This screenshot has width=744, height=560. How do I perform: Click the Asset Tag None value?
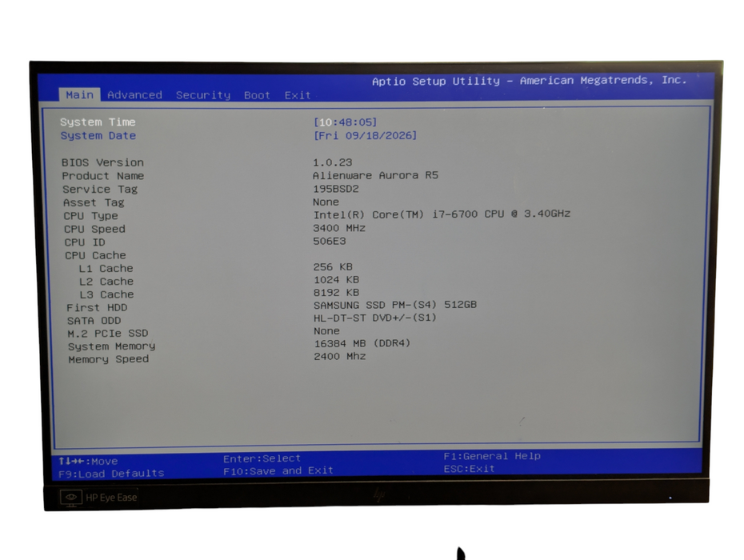pos(326,202)
